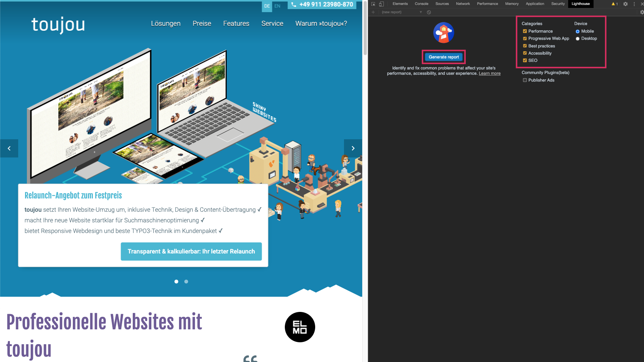
Task: Click the inspect element picker icon
Action: pyautogui.click(x=373, y=4)
